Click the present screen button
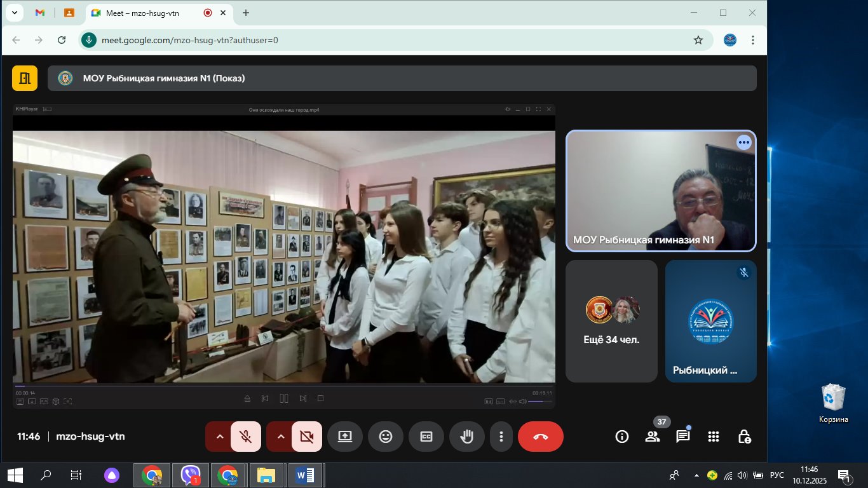This screenshot has width=868, height=488. (345, 437)
